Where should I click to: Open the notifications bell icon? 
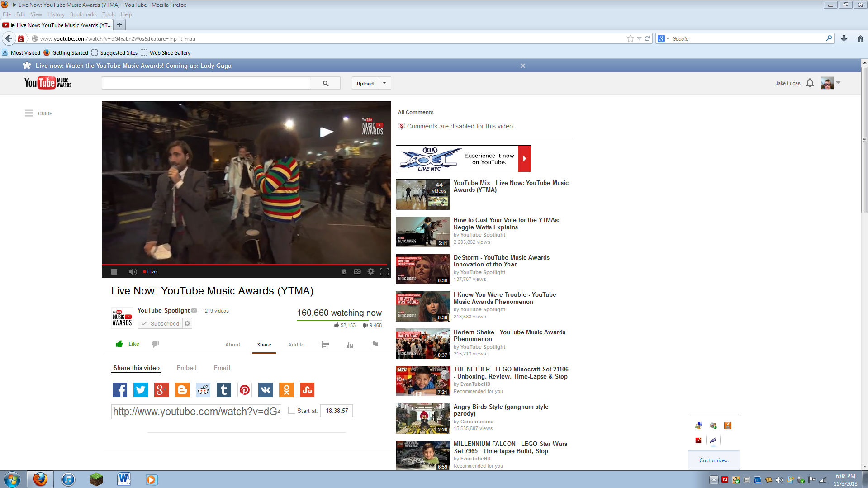[810, 83]
